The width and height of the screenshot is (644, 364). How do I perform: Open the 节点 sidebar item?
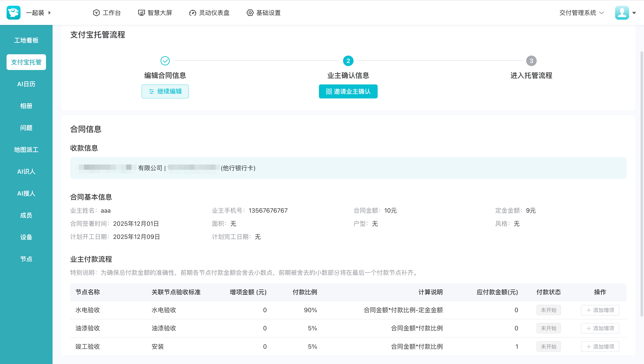[26, 259]
